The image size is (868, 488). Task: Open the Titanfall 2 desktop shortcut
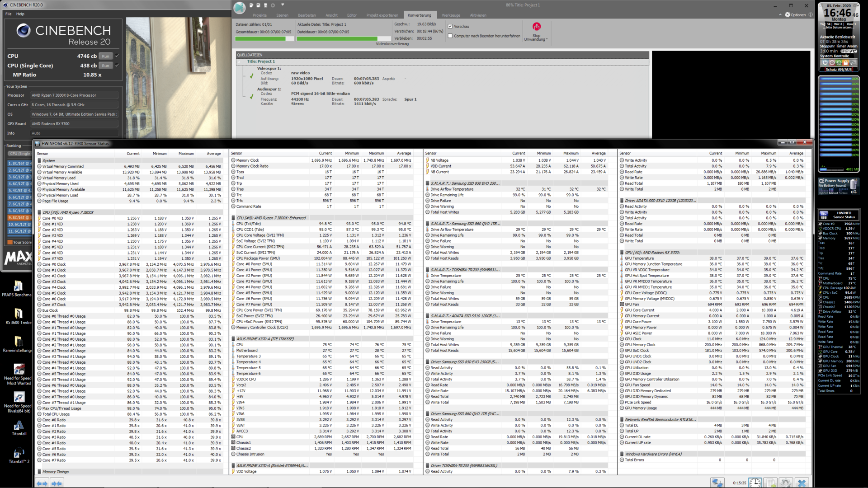pos(19,455)
